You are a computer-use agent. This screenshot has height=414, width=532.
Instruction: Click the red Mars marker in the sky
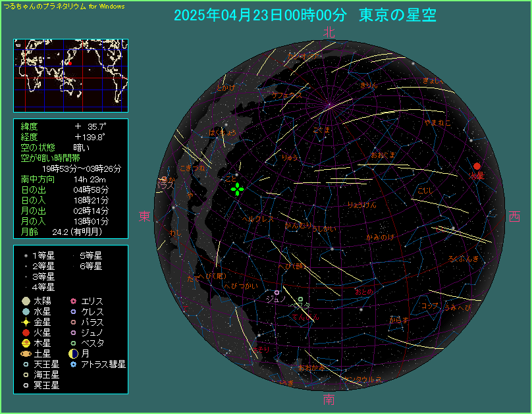477,166
